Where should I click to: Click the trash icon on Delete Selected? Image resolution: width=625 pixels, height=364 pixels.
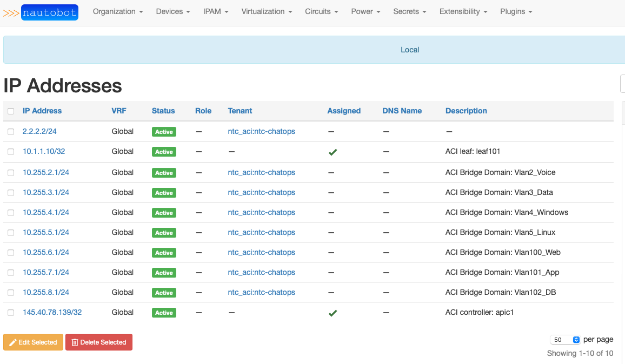[x=74, y=342]
